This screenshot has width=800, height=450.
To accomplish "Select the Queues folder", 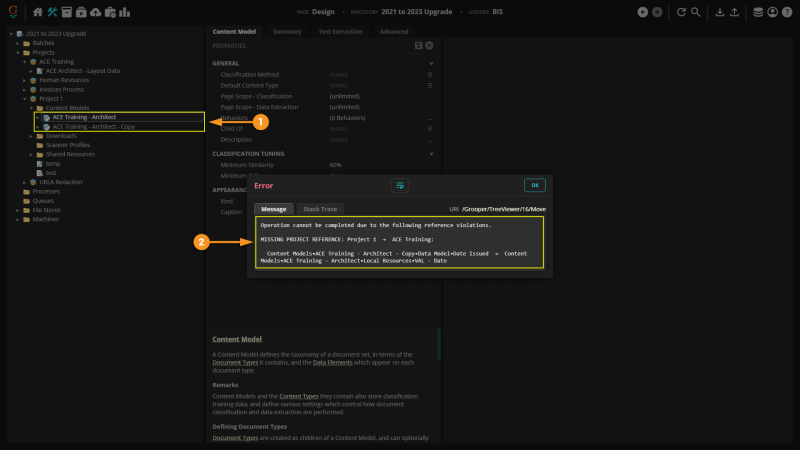I will pyautogui.click(x=43, y=201).
